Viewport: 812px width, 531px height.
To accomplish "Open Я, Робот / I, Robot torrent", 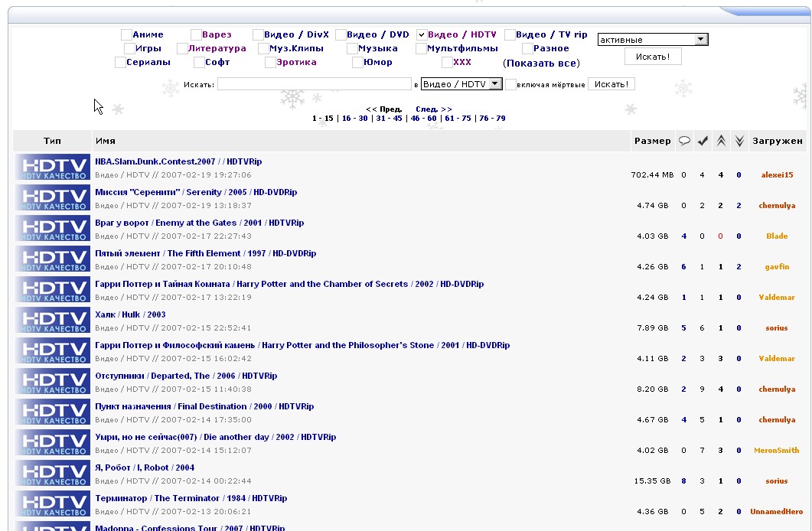I will point(145,467).
